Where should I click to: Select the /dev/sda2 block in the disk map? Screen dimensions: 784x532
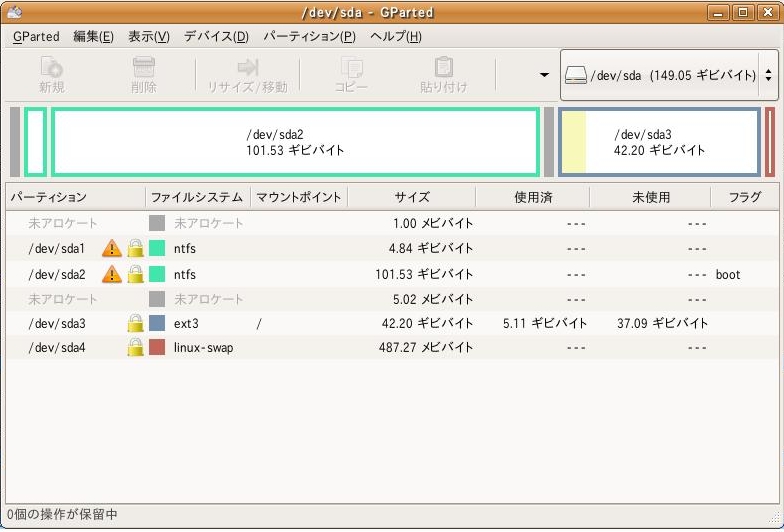pos(296,142)
